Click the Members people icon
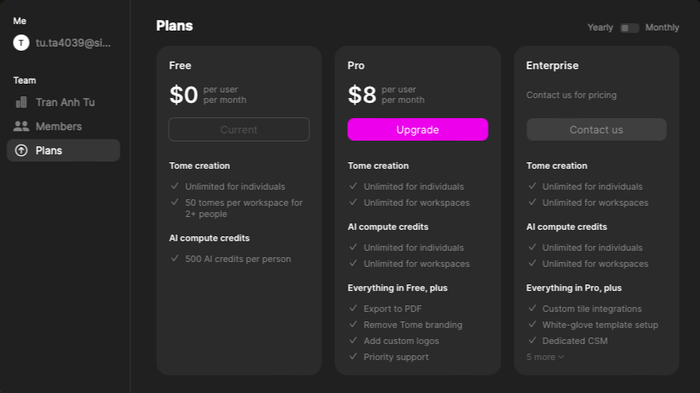Screen dimensions: 700x393 [21, 126]
